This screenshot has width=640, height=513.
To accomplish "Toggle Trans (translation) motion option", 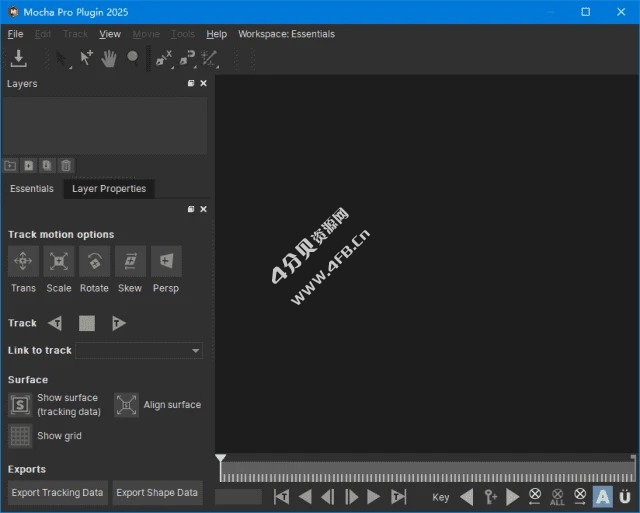I will coord(23,261).
